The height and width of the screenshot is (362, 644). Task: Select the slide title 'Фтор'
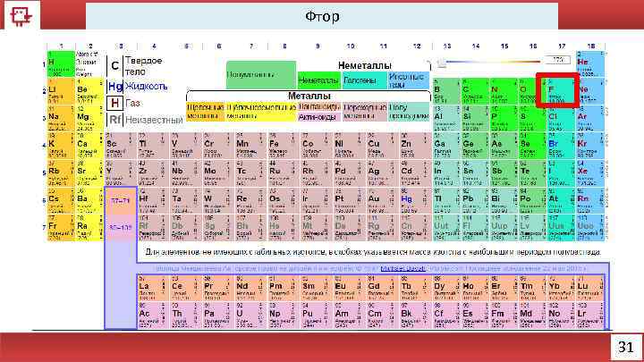pos(322,16)
